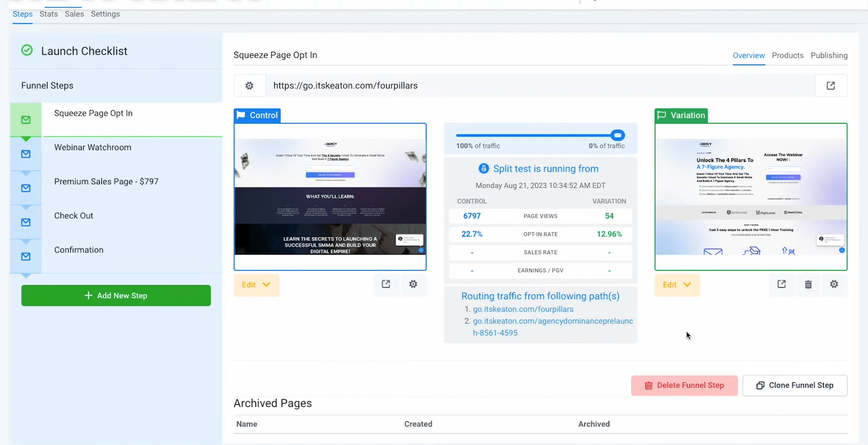Switch to the Stats tab
Image resolution: width=868 pixels, height=445 pixels.
(49, 14)
